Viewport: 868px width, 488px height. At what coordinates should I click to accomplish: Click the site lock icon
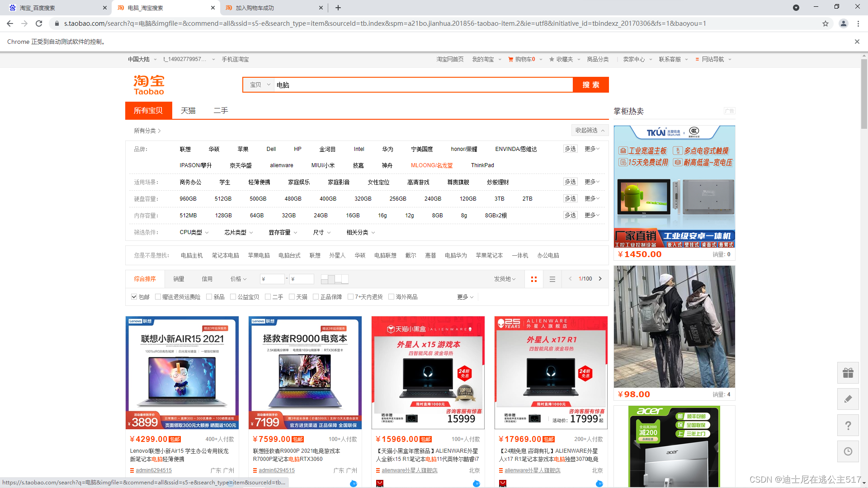(x=57, y=23)
